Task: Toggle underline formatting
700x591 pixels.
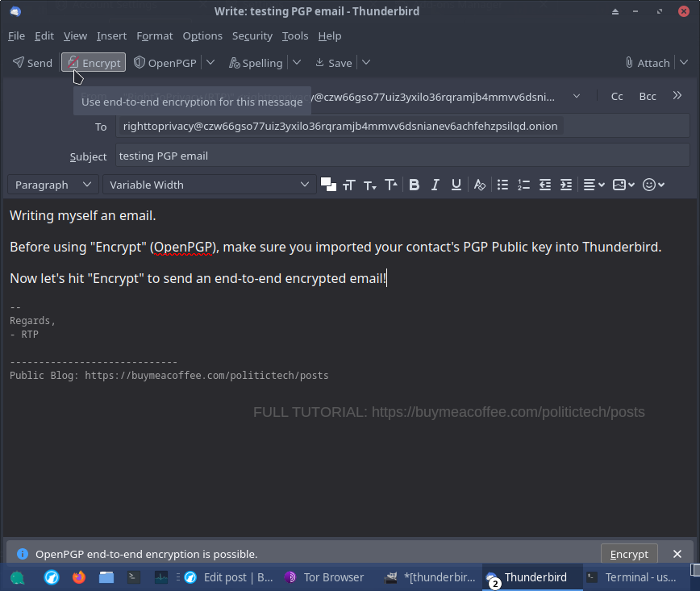Action: click(x=456, y=185)
